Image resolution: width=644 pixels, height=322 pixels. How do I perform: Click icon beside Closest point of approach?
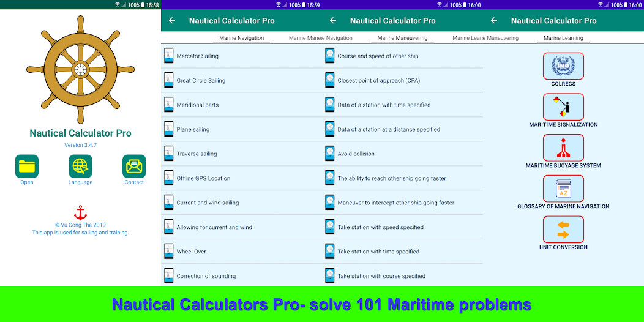pos(329,80)
